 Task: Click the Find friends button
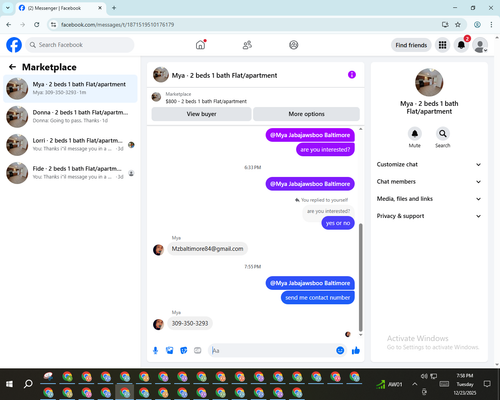(411, 45)
